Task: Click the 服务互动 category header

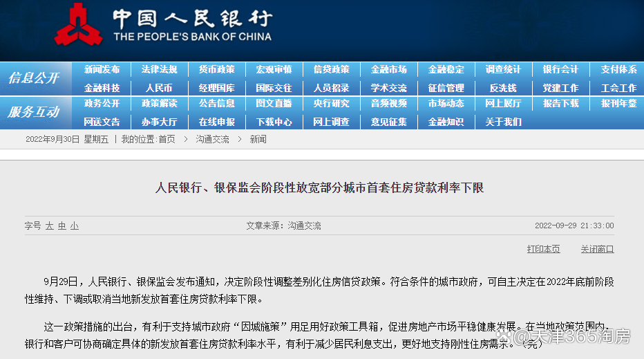Action: pyautogui.click(x=34, y=111)
